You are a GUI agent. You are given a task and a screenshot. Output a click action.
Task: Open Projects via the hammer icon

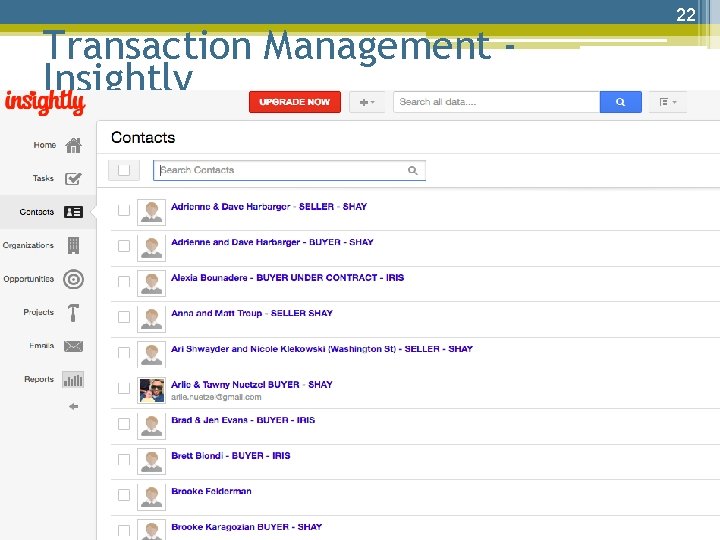pyautogui.click(x=73, y=313)
